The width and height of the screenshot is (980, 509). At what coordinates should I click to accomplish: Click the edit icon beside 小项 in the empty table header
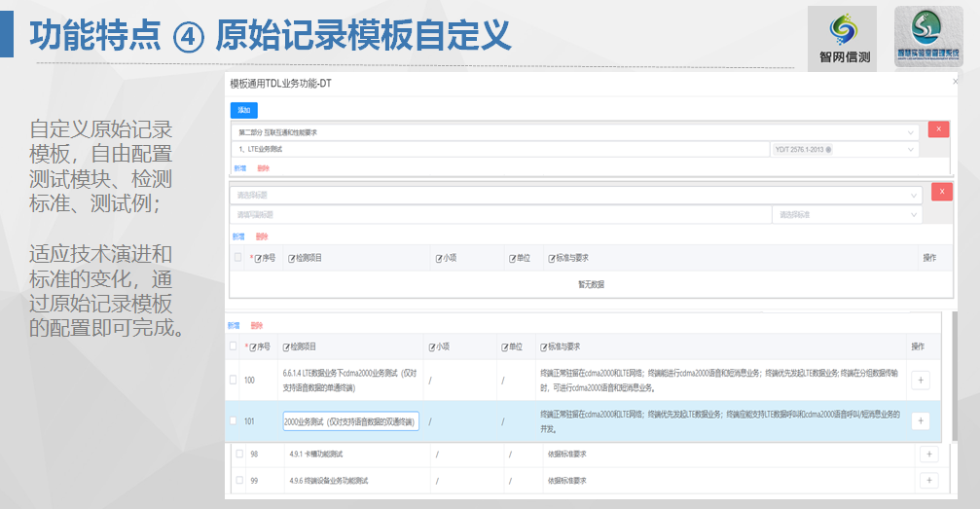(439, 258)
